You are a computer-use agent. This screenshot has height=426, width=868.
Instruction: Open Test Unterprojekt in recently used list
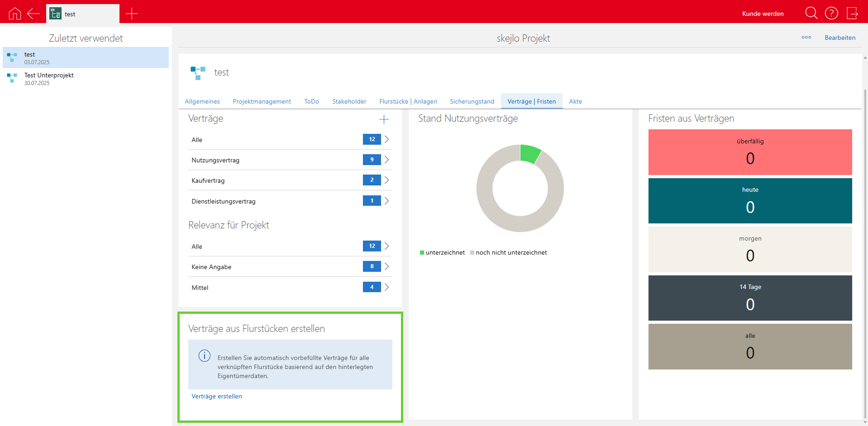click(x=49, y=78)
